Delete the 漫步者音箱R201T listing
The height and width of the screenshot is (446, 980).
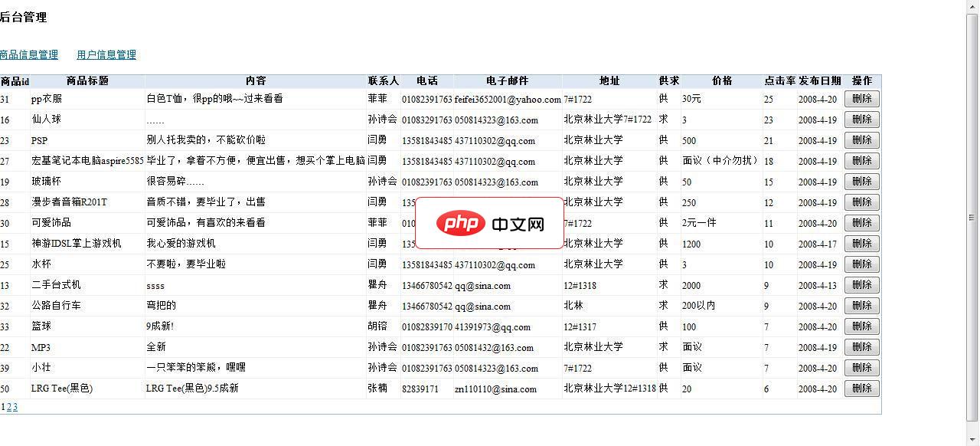click(x=861, y=202)
